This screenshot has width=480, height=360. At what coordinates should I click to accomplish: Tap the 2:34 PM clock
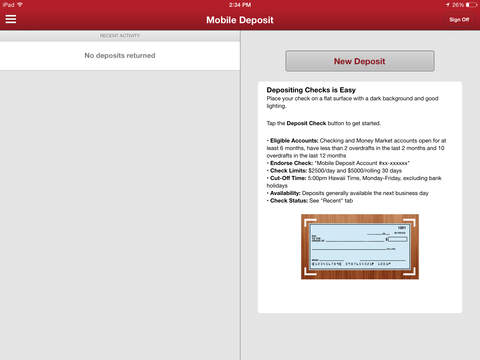click(240, 5)
